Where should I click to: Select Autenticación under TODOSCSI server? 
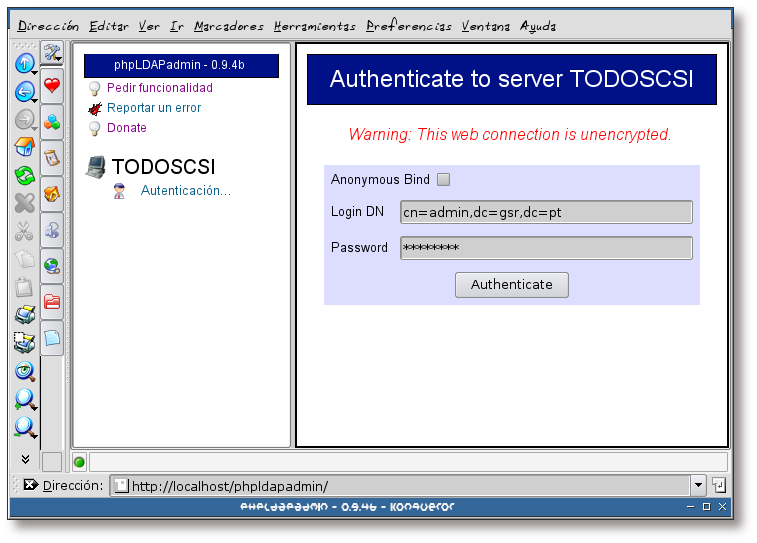pyautogui.click(x=185, y=190)
